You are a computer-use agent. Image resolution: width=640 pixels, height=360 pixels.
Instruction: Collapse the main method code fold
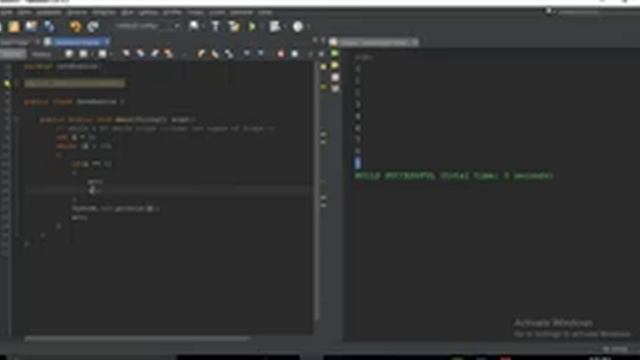(17, 120)
